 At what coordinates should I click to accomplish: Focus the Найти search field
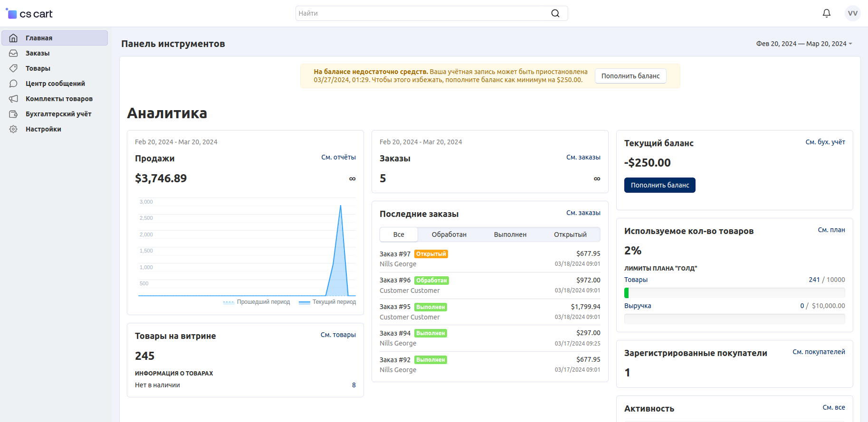coord(423,13)
